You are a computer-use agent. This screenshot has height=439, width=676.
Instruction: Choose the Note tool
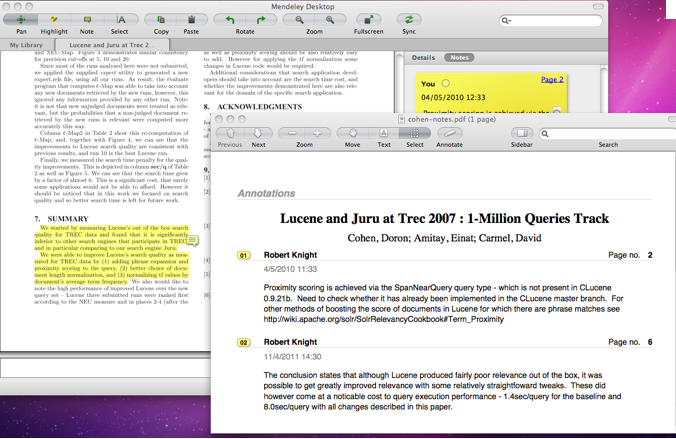point(87,20)
